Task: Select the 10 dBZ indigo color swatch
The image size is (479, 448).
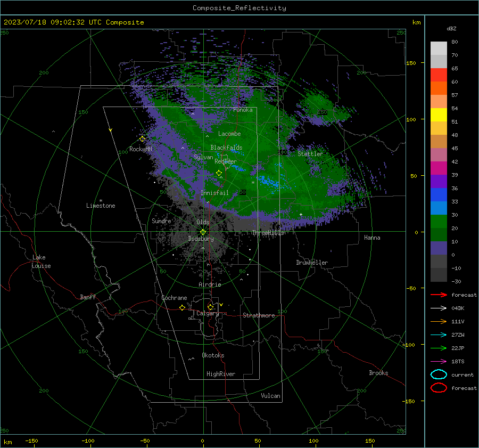Action: [439, 248]
